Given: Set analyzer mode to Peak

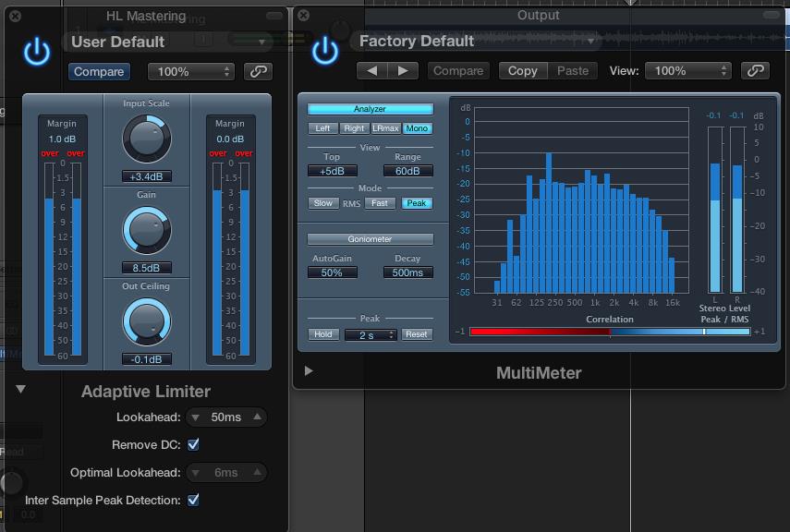Looking at the screenshot, I should click(x=417, y=203).
